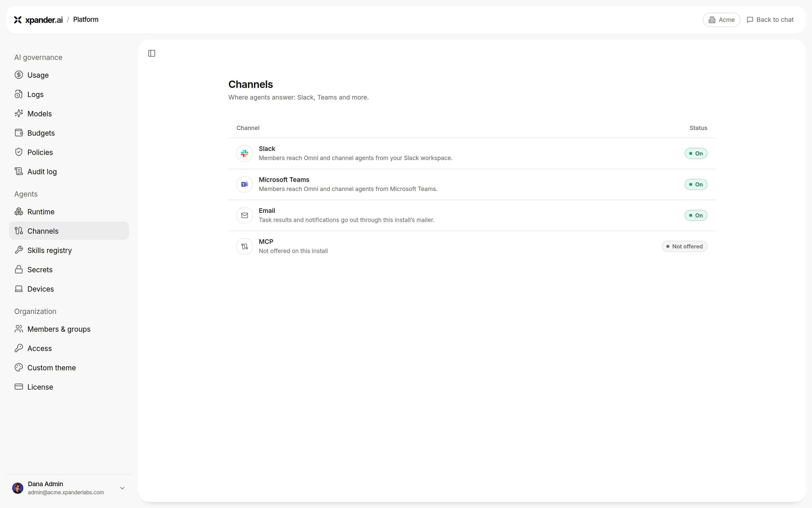Click the Microsoft Teams logo icon
This screenshot has width=812, height=508.
tap(245, 184)
